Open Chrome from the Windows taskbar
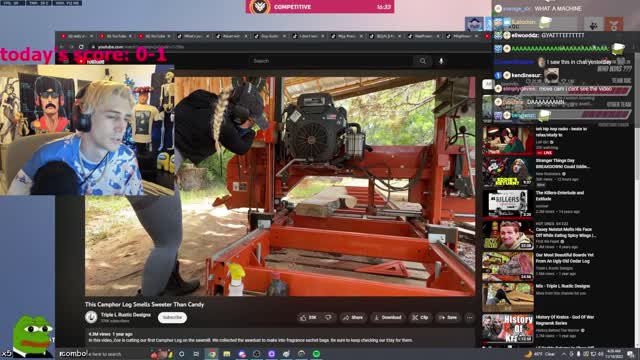The width and height of the screenshot is (640, 360). click(212, 354)
